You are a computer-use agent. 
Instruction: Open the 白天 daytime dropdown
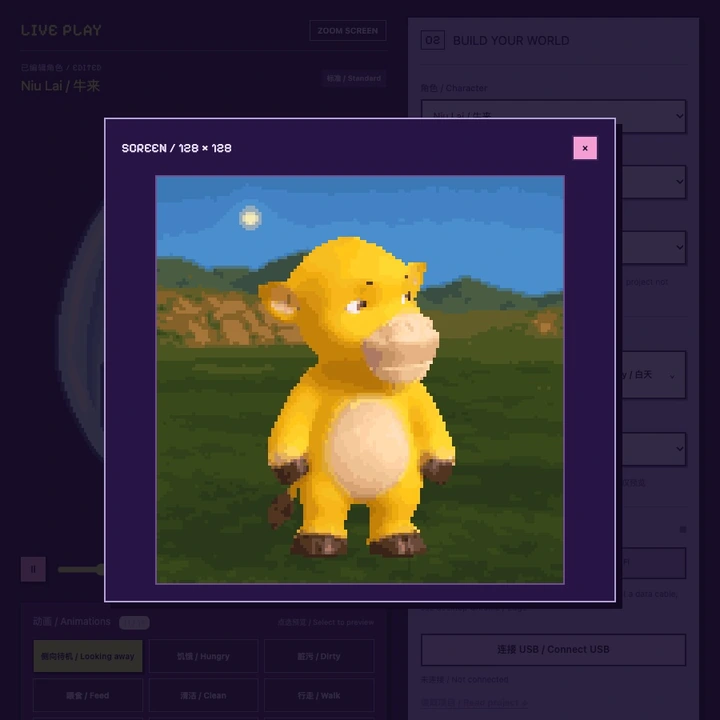[653, 375]
